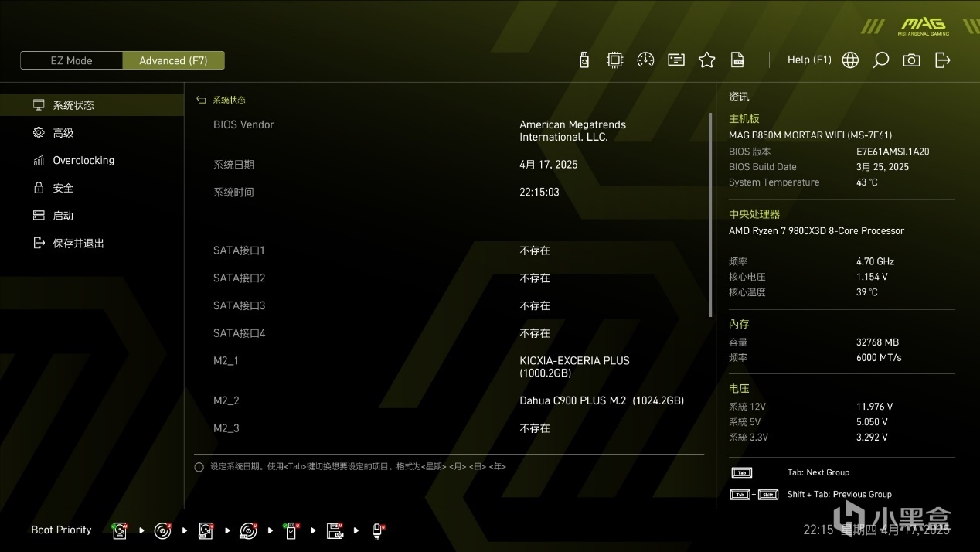
Task: Click the BIOS Vendor row label
Action: click(243, 124)
